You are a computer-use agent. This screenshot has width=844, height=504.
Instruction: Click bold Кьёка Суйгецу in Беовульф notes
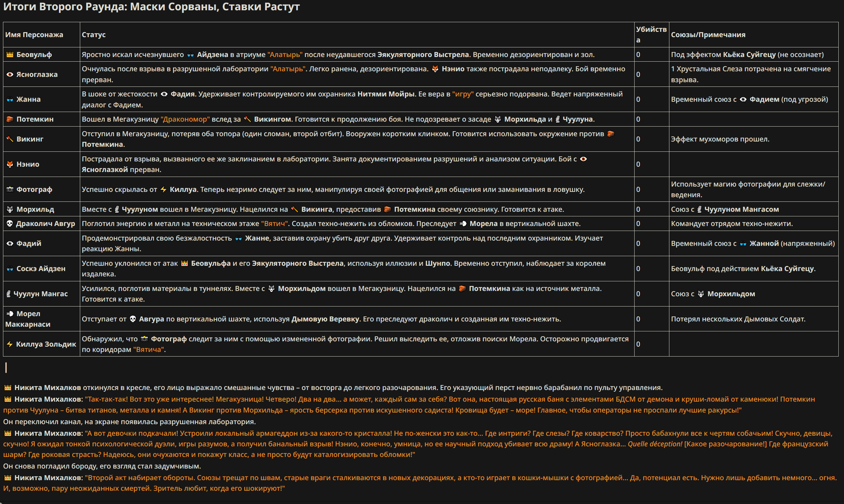pyautogui.click(x=749, y=55)
